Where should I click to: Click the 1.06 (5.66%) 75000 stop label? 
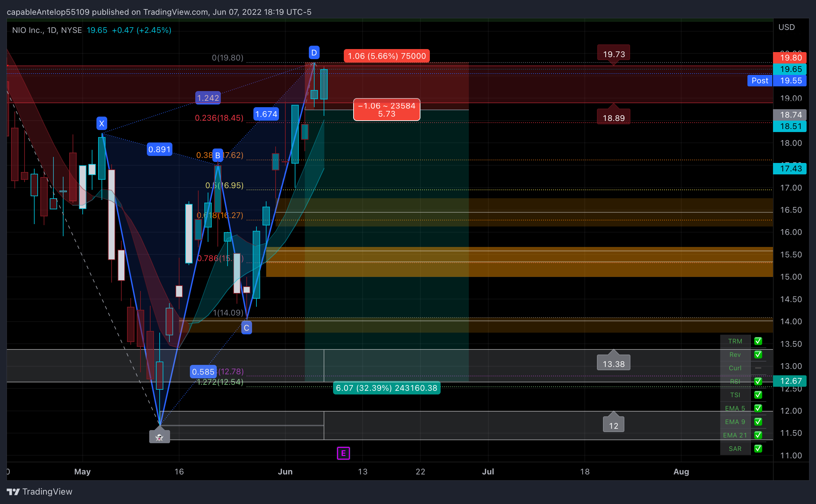tap(387, 56)
